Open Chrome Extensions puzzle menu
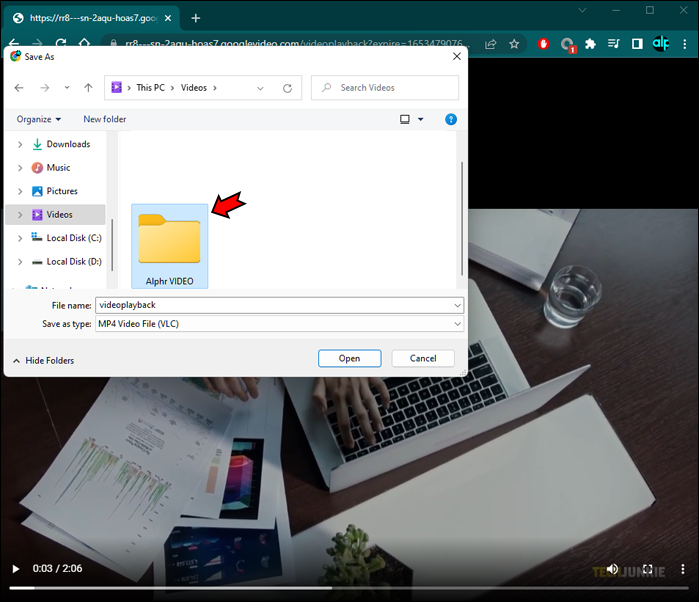This screenshot has width=699, height=602. pyautogui.click(x=590, y=44)
